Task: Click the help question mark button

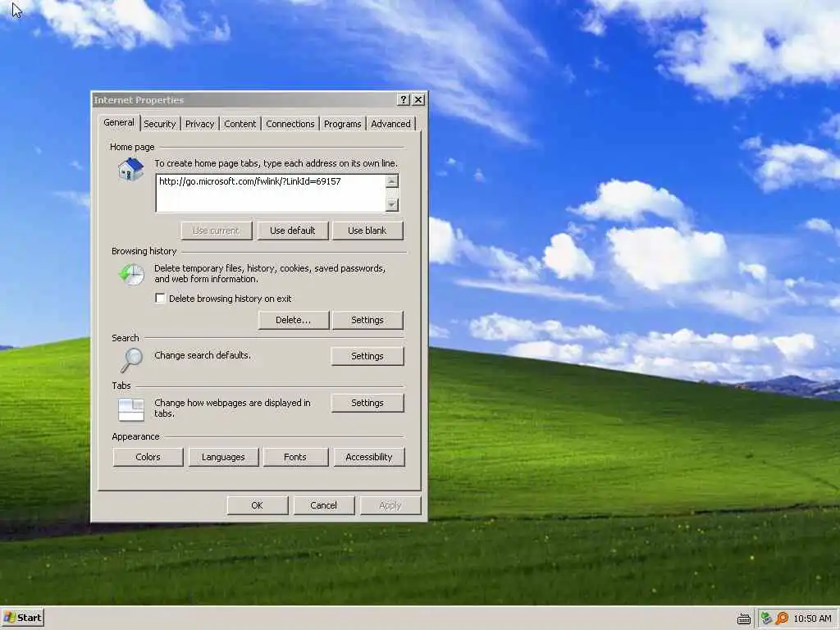Action: coord(404,99)
